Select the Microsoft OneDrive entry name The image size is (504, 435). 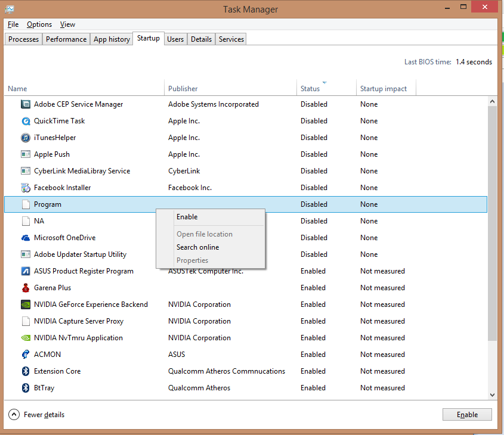click(65, 238)
